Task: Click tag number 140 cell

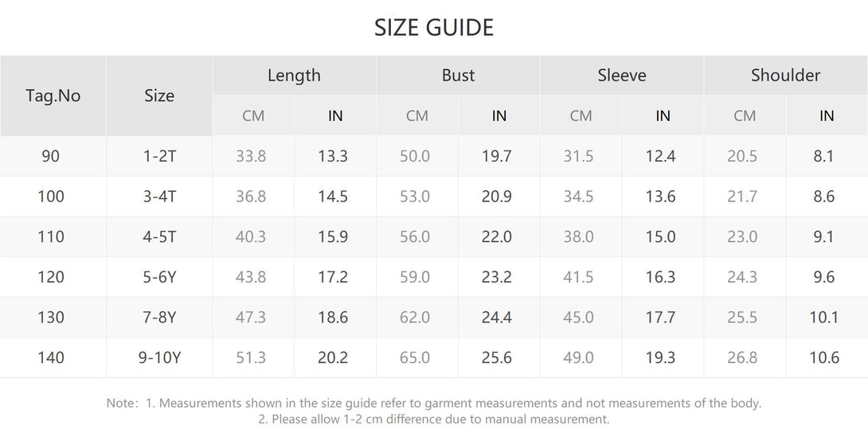Action: click(x=51, y=357)
